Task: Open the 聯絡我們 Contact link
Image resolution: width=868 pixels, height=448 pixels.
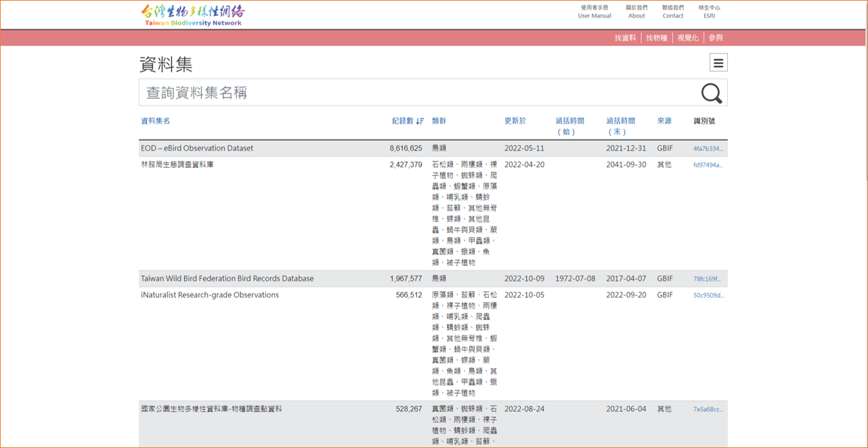Action: coord(673,12)
